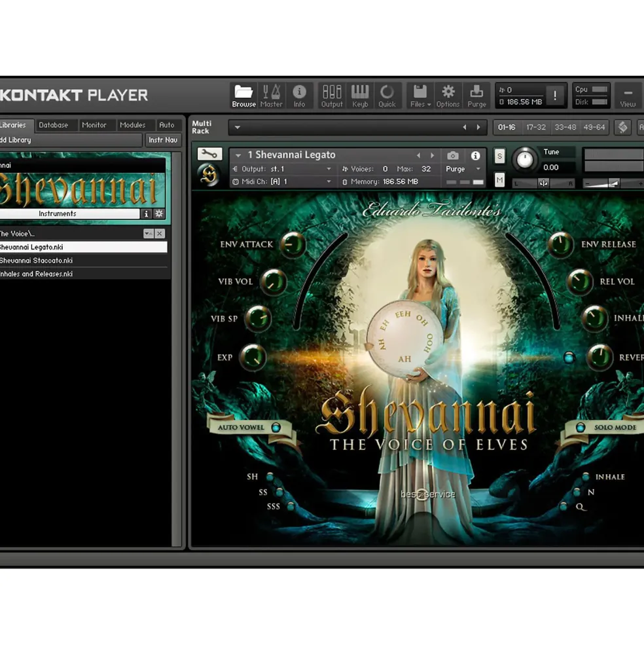Click the Instr Nav button
This screenshot has height=645, width=644.
pos(163,140)
